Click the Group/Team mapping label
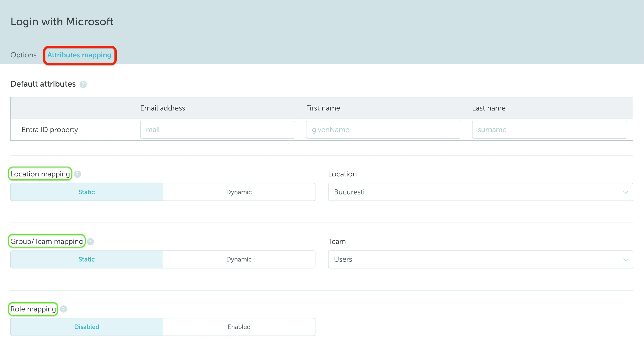This screenshot has height=347, width=644. click(x=46, y=242)
